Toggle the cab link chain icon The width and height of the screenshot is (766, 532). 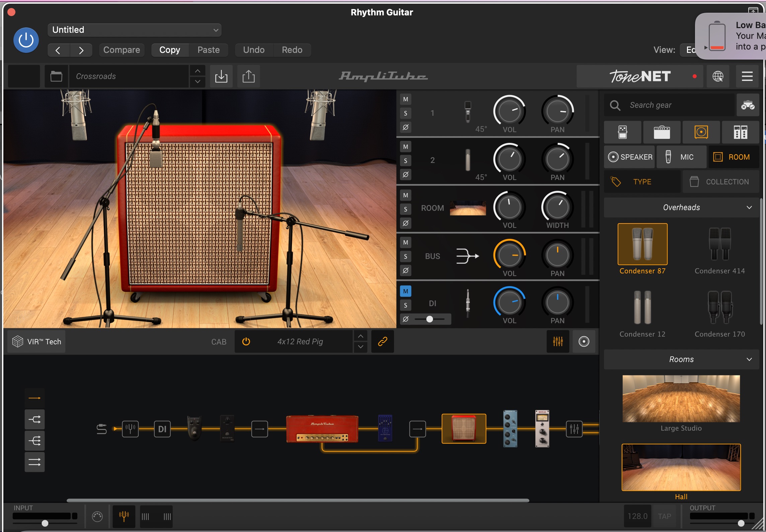point(383,342)
